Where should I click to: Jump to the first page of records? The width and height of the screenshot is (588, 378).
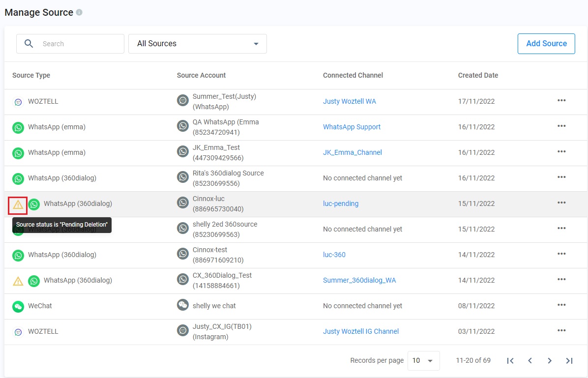(510, 361)
